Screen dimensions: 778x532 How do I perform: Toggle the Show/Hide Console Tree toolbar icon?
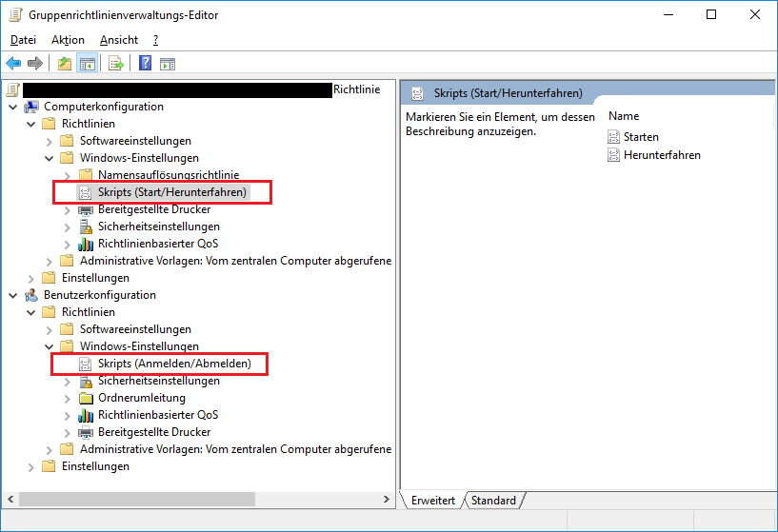pos(87,64)
